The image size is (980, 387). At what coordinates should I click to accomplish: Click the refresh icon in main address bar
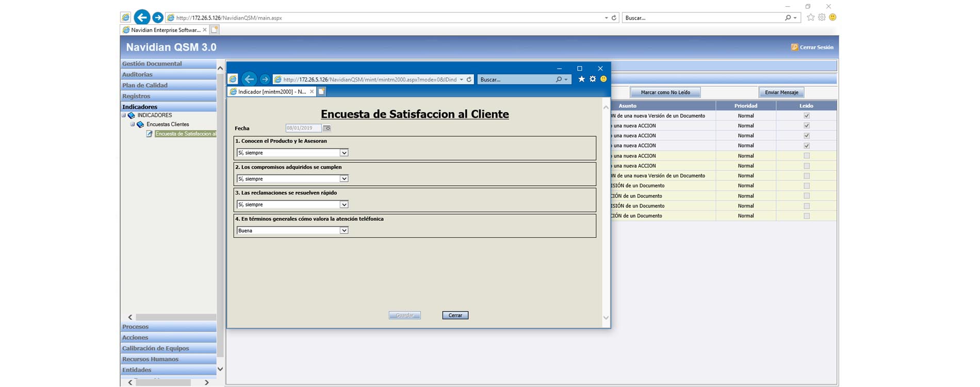tap(614, 18)
